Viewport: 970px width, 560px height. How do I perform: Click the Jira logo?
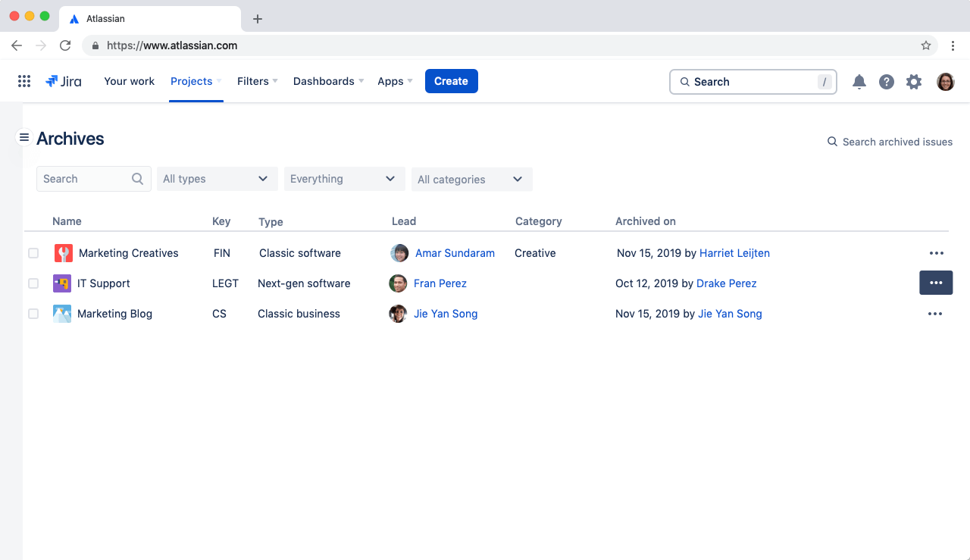[x=64, y=81]
